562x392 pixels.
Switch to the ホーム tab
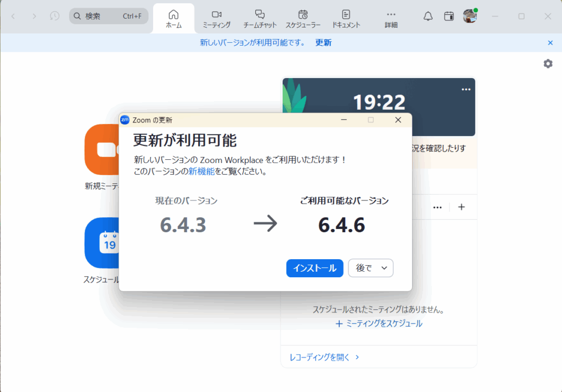(173, 19)
